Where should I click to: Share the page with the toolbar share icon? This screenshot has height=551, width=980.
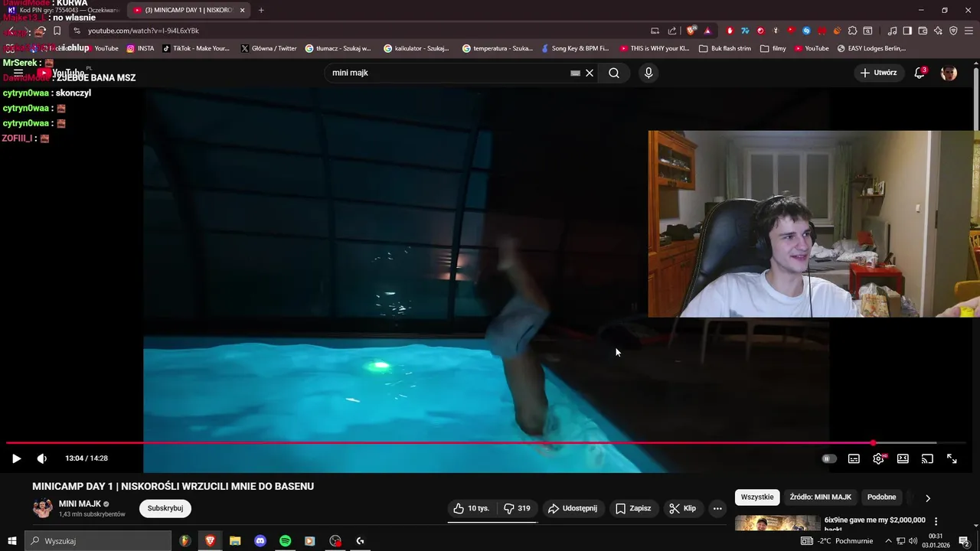click(x=672, y=31)
